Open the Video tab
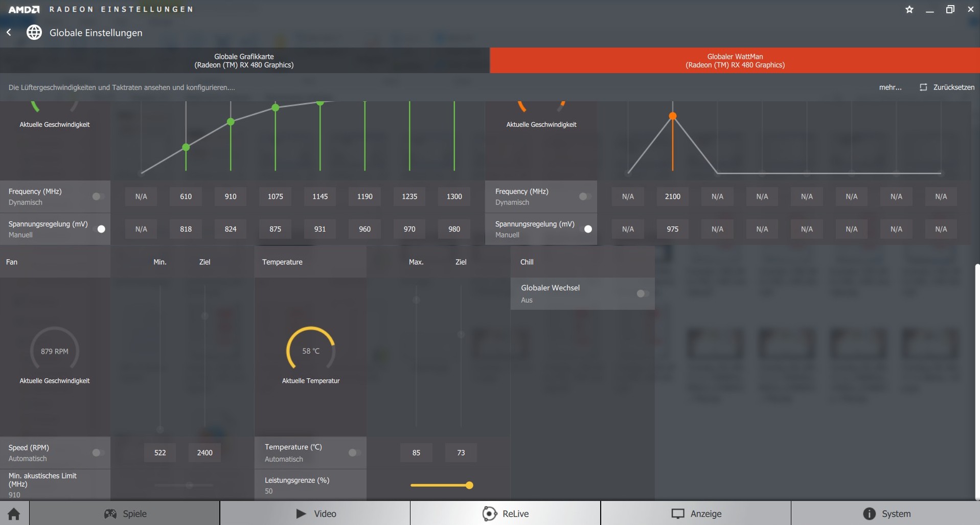 pos(315,513)
